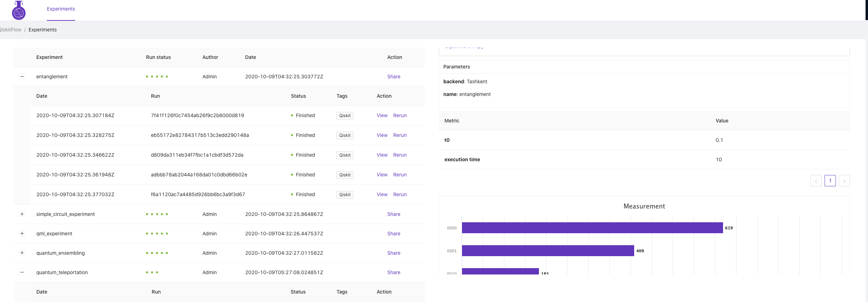Select metrics page 1
868x302 pixels.
830,181
